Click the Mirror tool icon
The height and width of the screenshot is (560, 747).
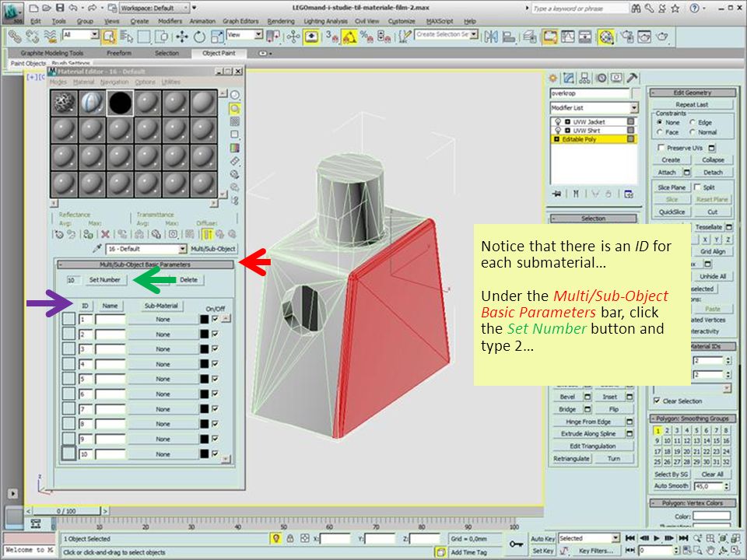click(491, 37)
